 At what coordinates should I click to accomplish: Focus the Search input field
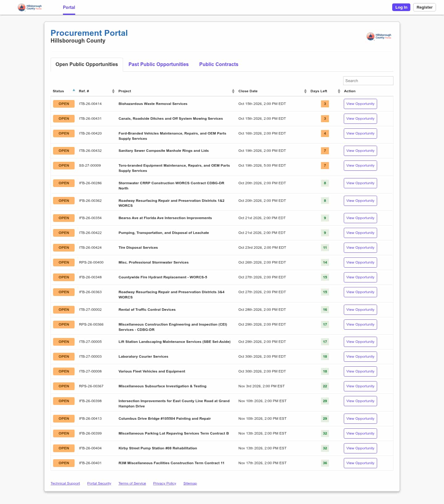pos(368,81)
